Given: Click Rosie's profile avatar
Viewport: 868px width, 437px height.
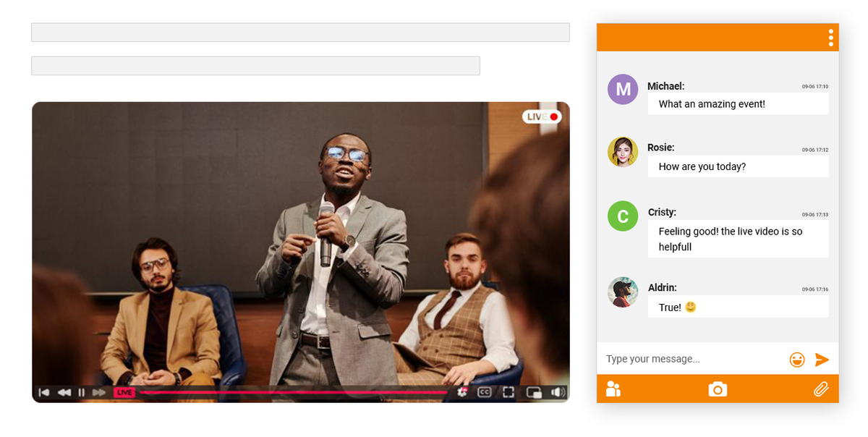Looking at the screenshot, I should [623, 152].
